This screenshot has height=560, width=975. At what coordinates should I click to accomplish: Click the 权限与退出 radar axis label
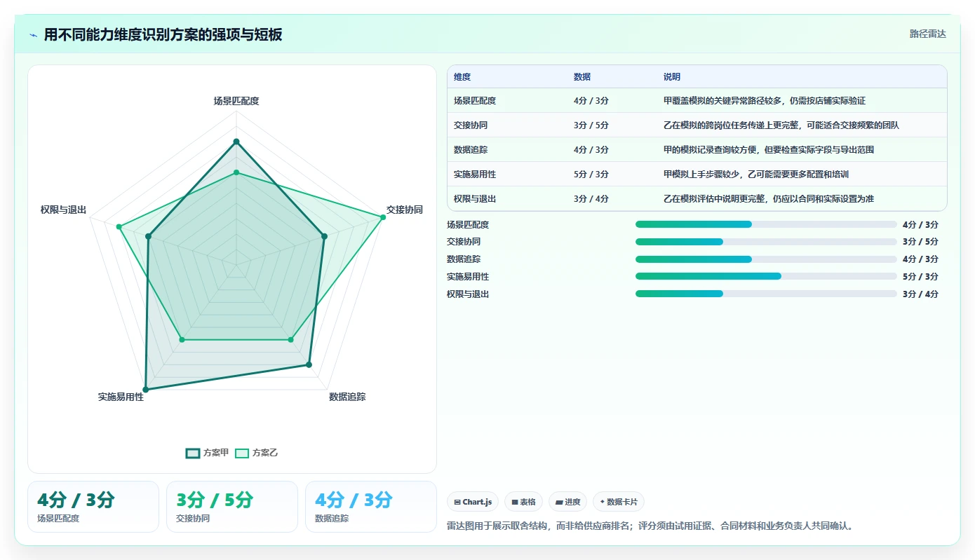(63, 210)
